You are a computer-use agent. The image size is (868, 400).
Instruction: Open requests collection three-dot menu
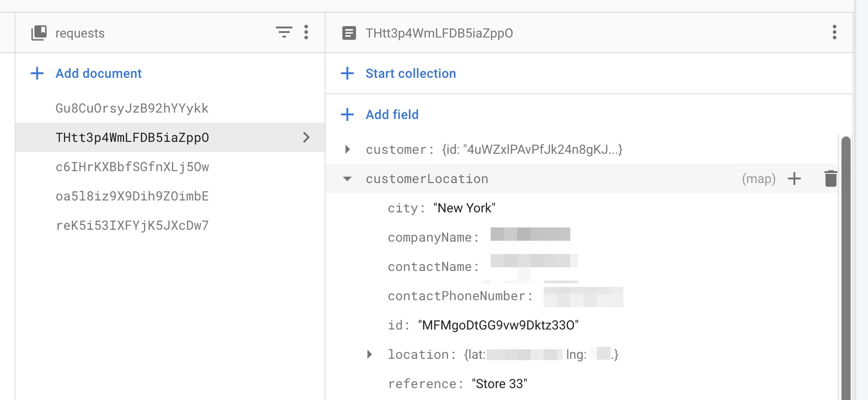[306, 32]
